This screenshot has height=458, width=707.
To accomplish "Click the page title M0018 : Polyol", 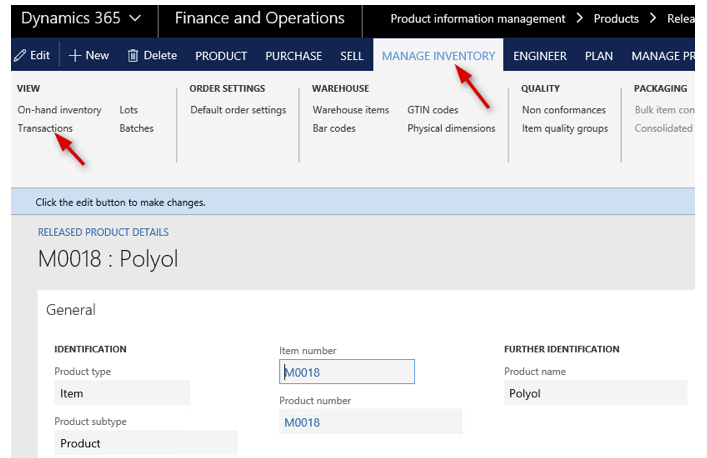I will 108,259.
